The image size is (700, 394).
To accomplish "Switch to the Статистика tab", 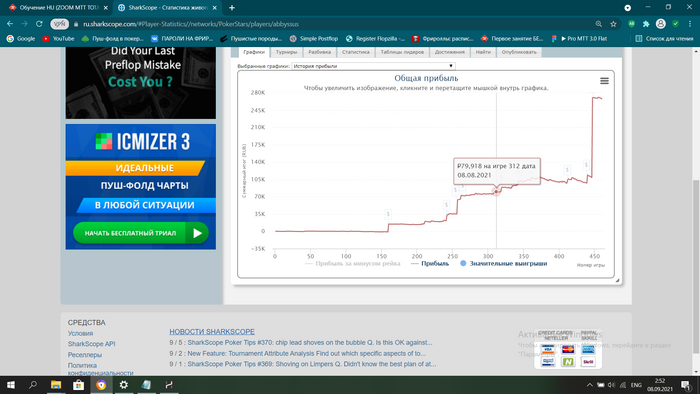I will point(356,52).
